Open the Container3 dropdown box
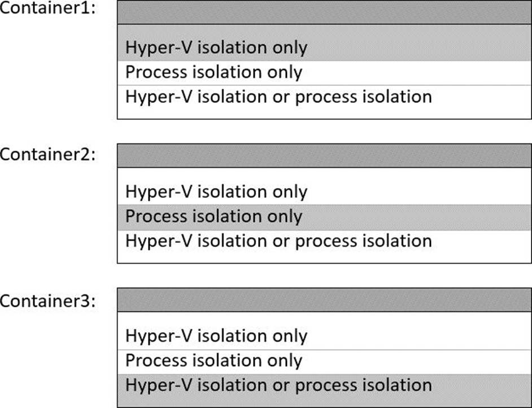532x408 pixels. click(324, 300)
